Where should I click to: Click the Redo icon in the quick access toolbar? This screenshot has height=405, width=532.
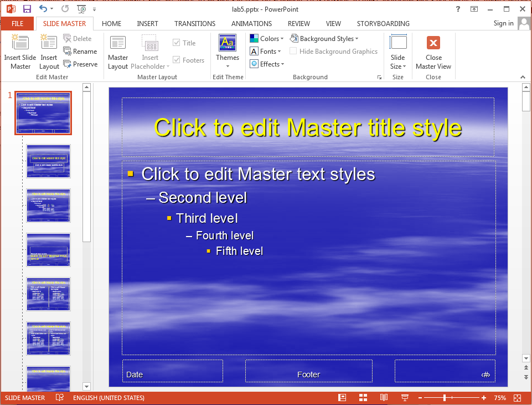point(65,9)
